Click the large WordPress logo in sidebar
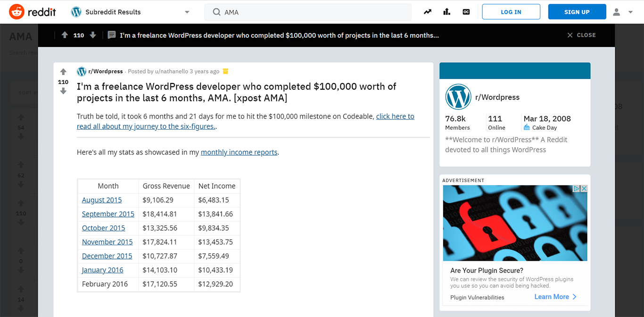Screen dimensions: 644x317 pos(458,97)
